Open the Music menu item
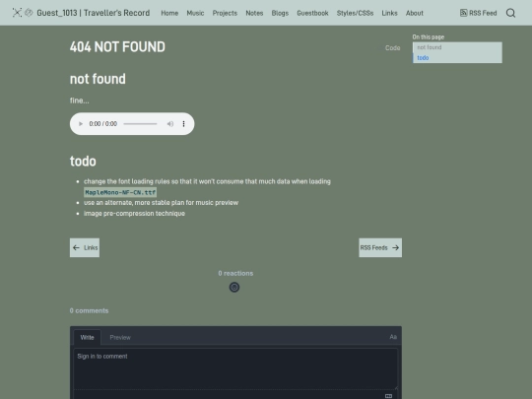This screenshot has width=532, height=399. 195,13
